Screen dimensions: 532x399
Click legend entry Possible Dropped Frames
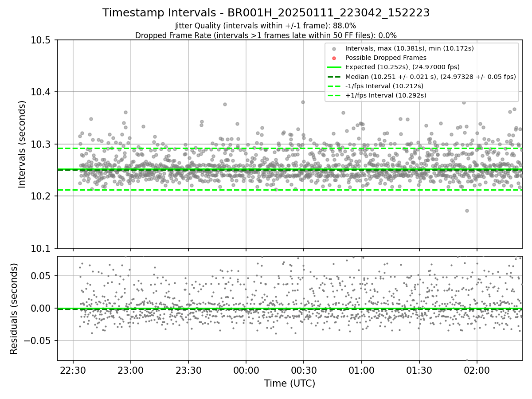click(386, 58)
